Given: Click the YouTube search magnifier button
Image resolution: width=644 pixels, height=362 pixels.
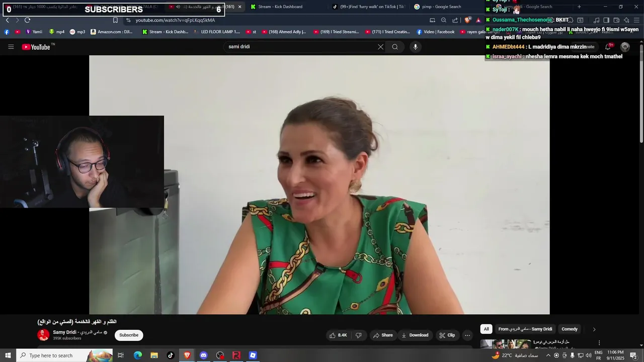Looking at the screenshot, I should [395, 47].
